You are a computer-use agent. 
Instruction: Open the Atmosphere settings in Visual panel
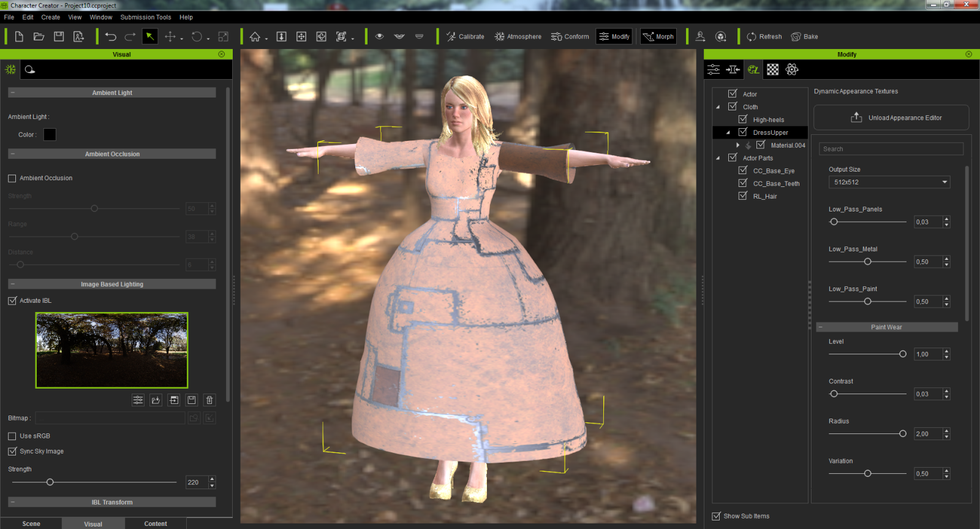pyautogui.click(x=10, y=69)
